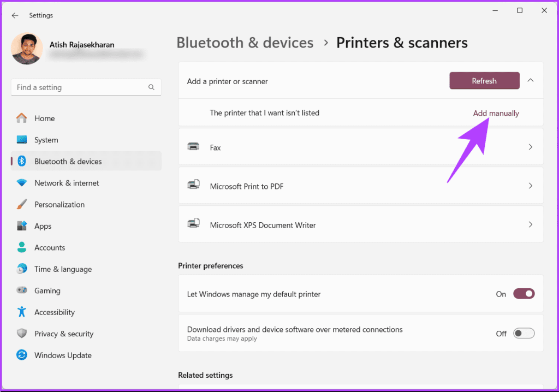Select the Gaming settings icon
This screenshot has height=392, width=559.
[x=22, y=290]
